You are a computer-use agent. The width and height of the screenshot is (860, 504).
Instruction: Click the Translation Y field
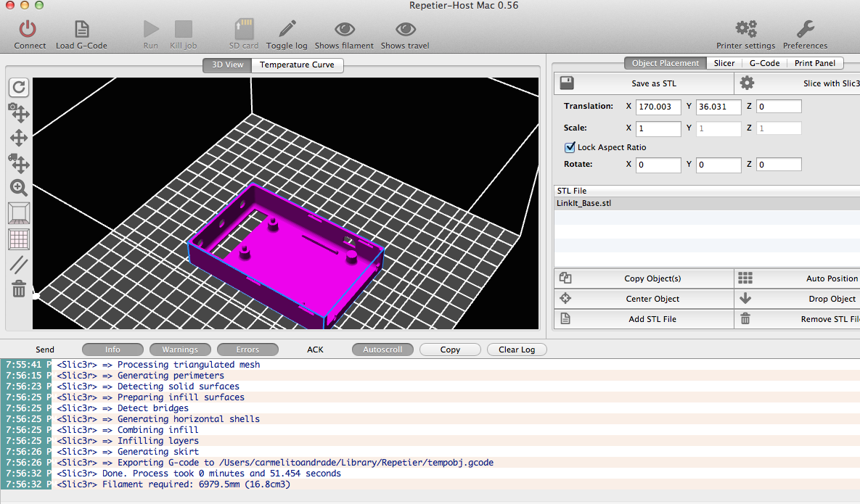click(x=718, y=107)
